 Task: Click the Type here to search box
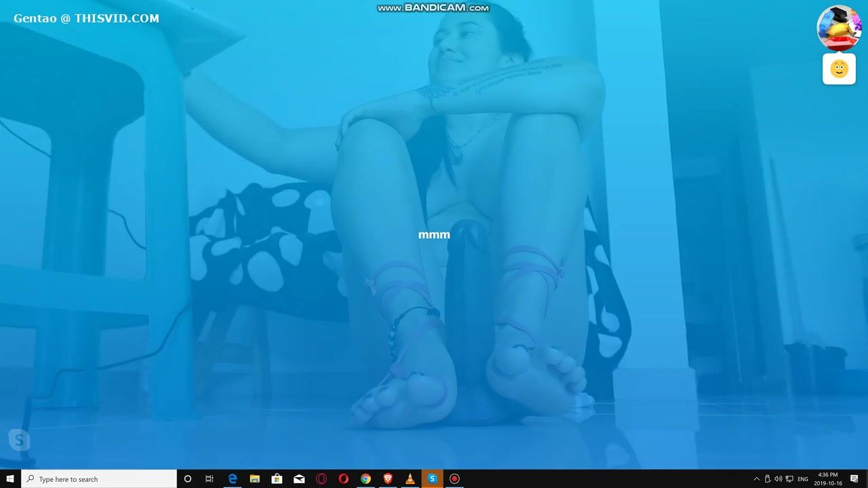100,479
